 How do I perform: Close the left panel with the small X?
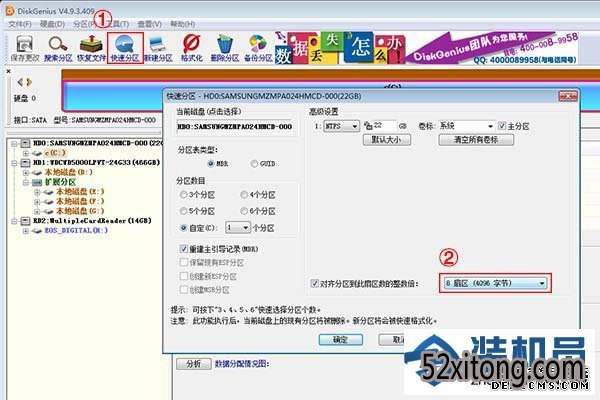pyautogui.click(x=8, y=71)
